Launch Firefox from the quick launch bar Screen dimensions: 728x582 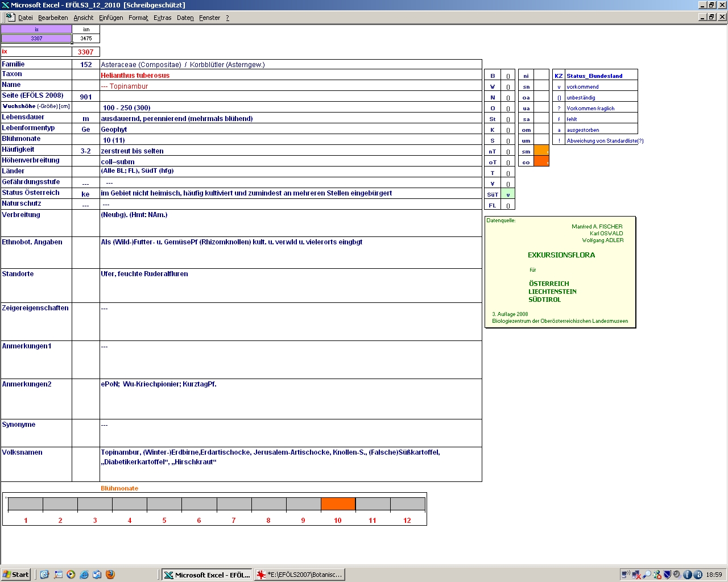coord(110,575)
